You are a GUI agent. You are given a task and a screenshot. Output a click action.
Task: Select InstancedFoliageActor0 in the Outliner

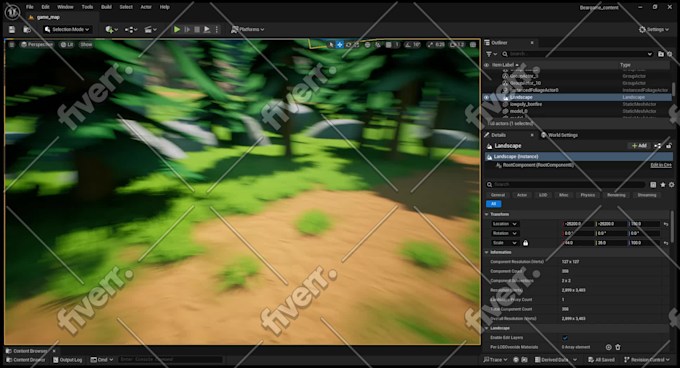point(534,90)
